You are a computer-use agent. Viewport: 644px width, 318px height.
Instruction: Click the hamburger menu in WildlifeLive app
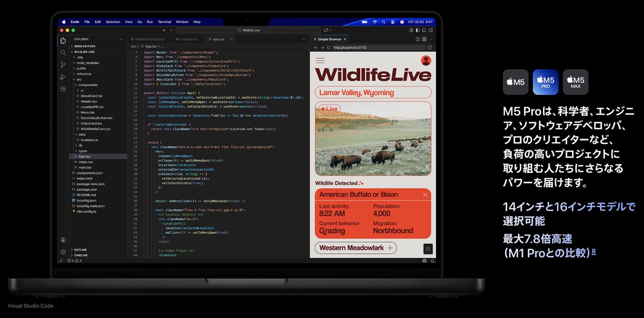[x=319, y=60]
